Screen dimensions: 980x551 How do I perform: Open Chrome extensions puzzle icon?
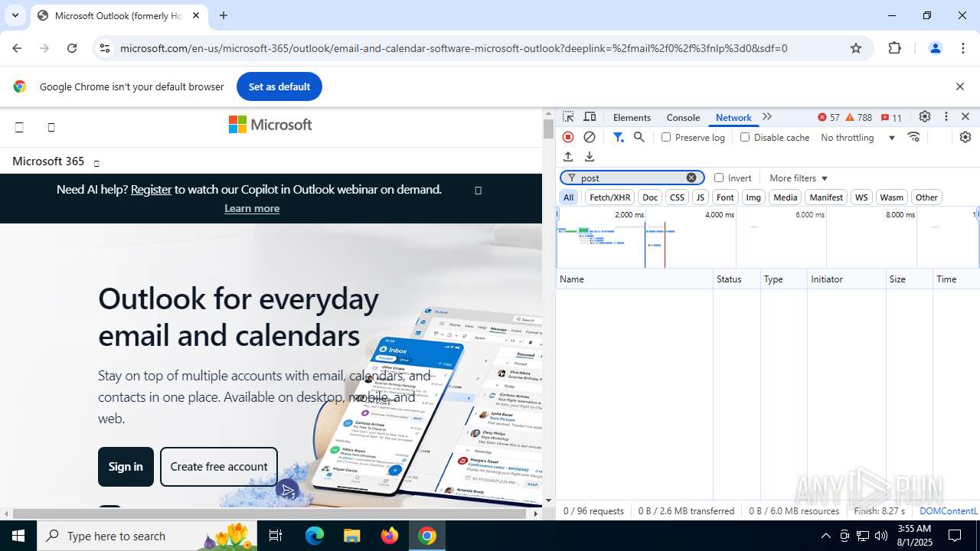[x=895, y=48]
